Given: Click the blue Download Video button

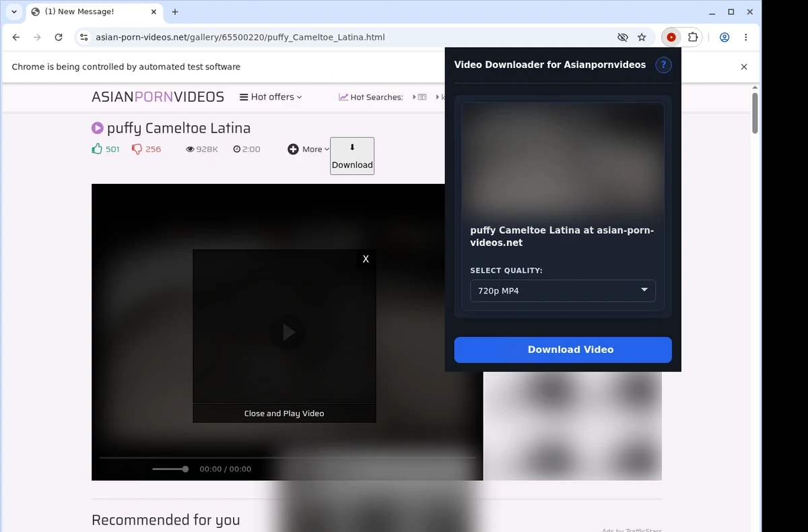Looking at the screenshot, I should click(x=563, y=350).
